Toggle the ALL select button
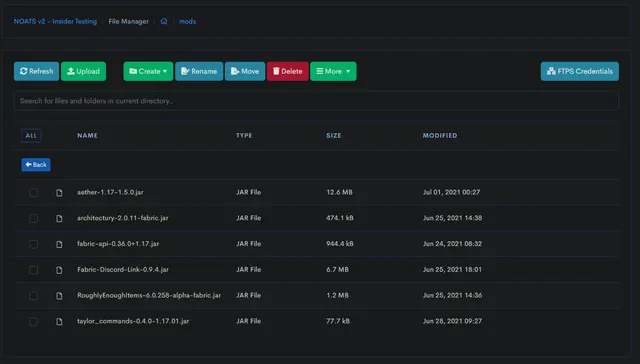 (31, 135)
